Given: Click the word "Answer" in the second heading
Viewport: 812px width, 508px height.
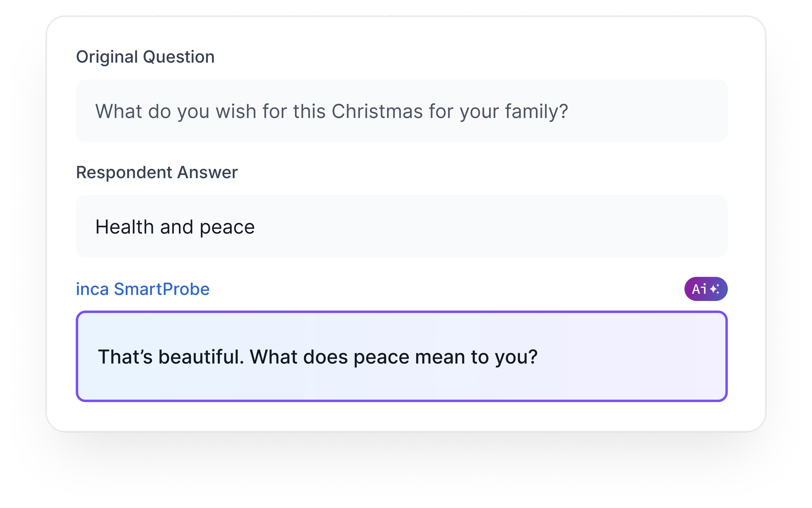Looking at the screenshot, I should tap(207, 172).
